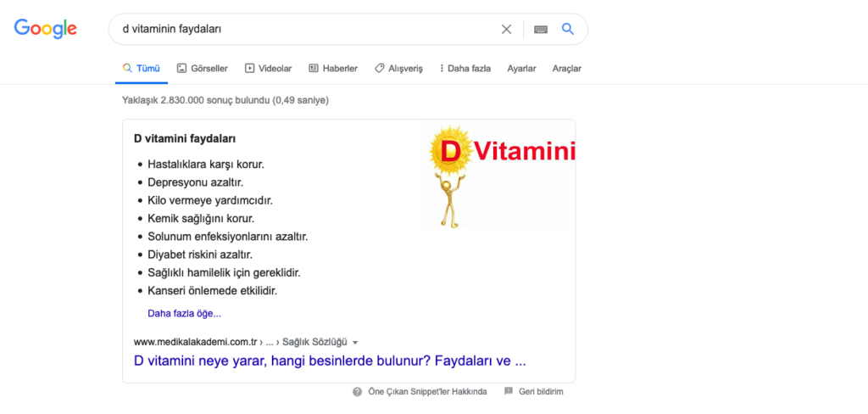Click the Alışveriş tag icon
868x414 pixels.
click(x=380, y=68)
